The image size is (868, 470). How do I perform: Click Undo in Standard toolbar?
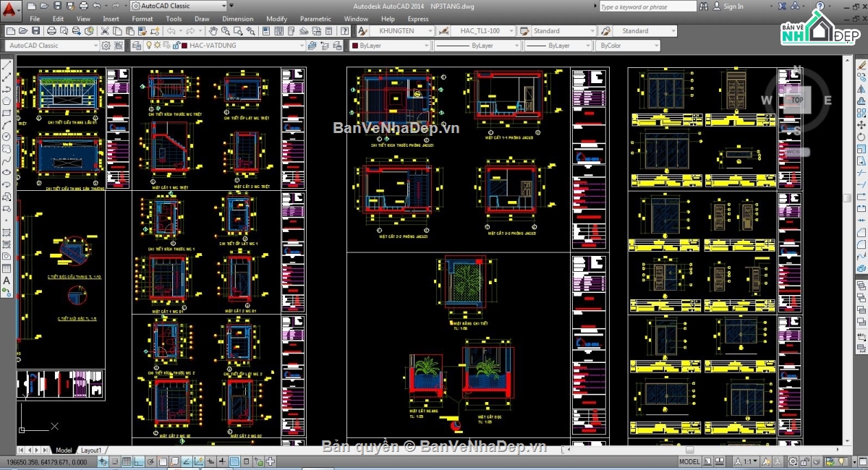[171, 31]
